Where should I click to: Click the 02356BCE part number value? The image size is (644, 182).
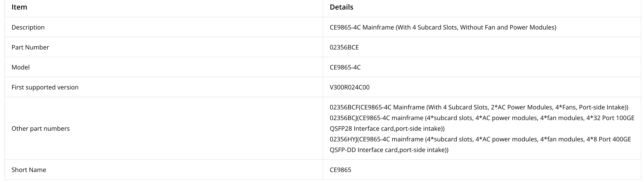344,47
